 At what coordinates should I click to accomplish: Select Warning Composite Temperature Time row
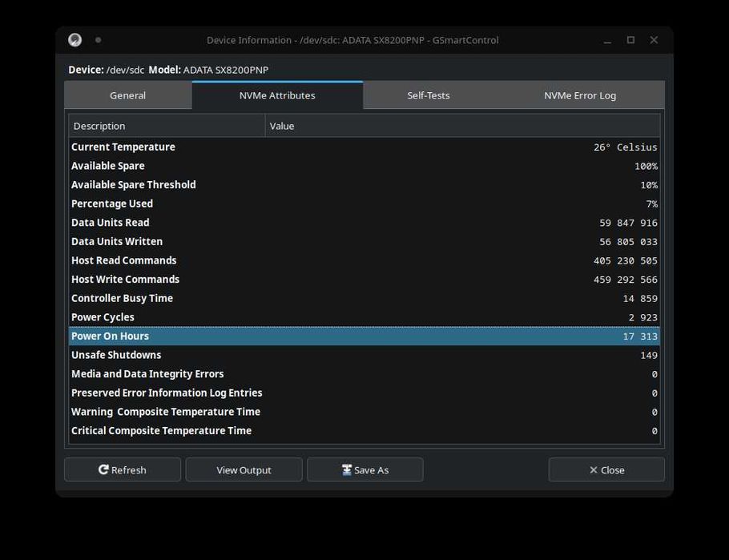pos(364,412)
